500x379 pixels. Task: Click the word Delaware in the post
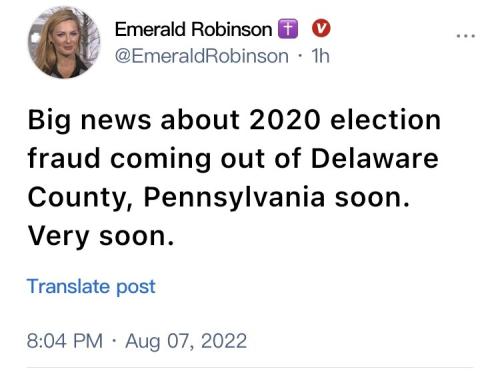pyautogui.click(x=374, y=158)
